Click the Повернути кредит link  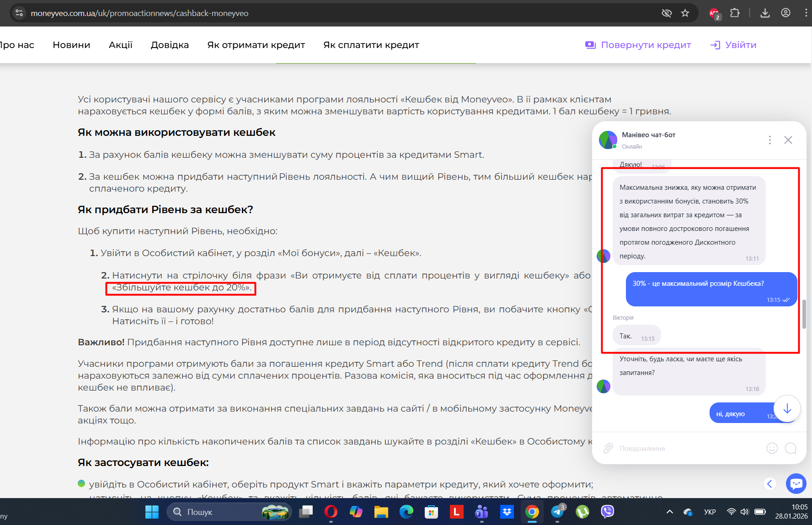pyautogui.click(x=638, y=45)
